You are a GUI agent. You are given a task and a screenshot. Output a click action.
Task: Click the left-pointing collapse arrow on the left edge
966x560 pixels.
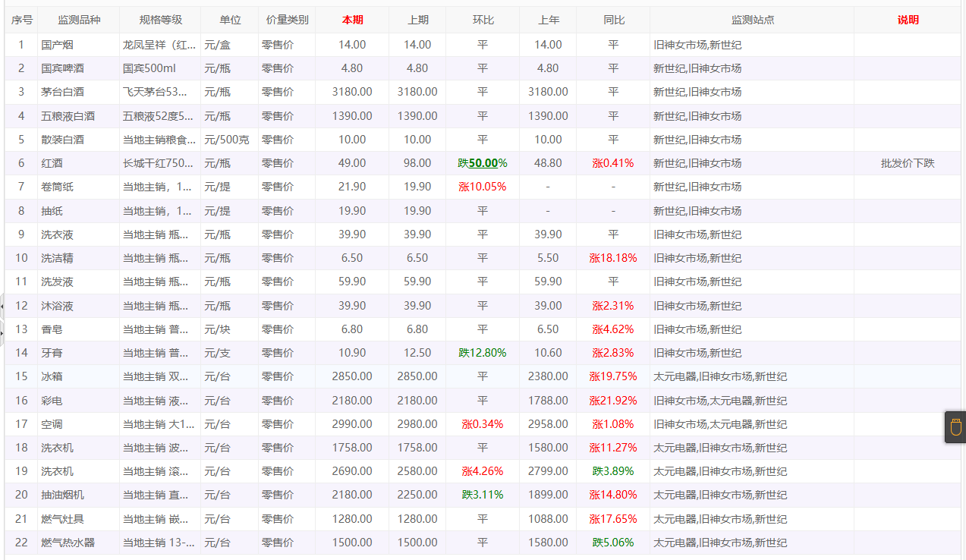[2, 306]
